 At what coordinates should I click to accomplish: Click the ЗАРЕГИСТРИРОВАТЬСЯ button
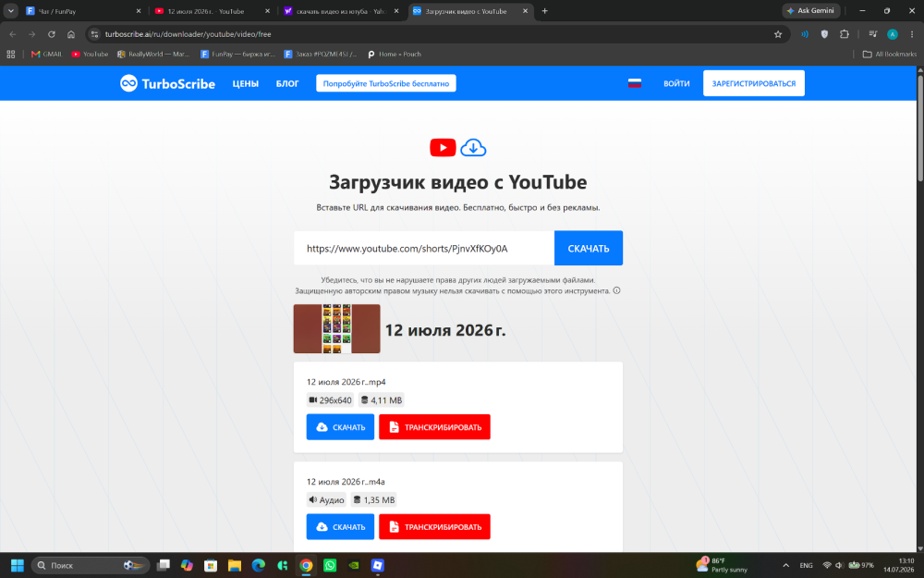754,83
